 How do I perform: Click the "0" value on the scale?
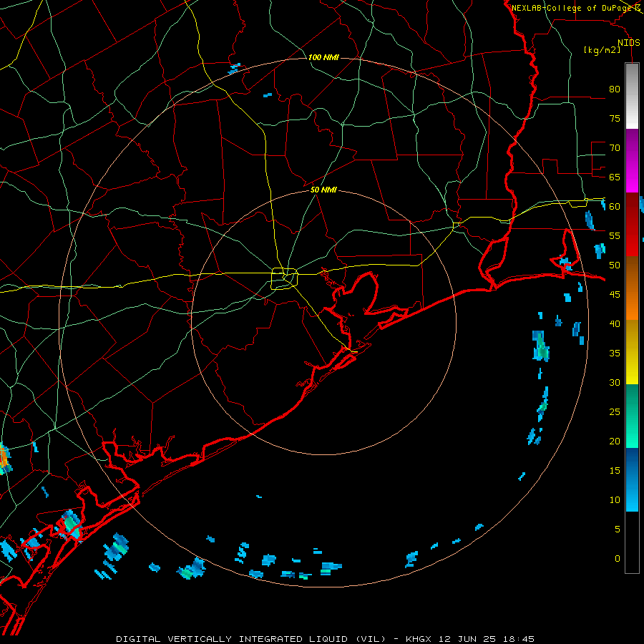pos(618,559)
